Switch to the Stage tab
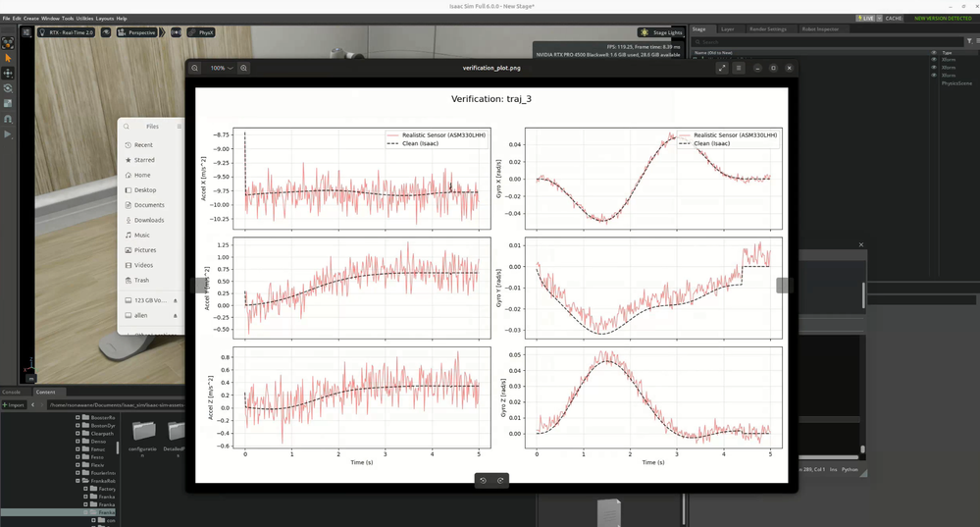The width and height of the screenshot is (980, 527). tap(698, 29)
